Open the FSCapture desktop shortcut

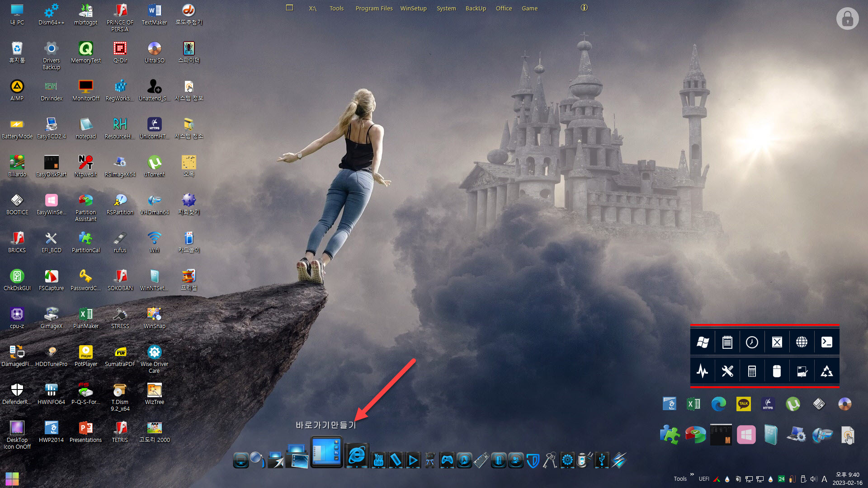pos(51,280)
